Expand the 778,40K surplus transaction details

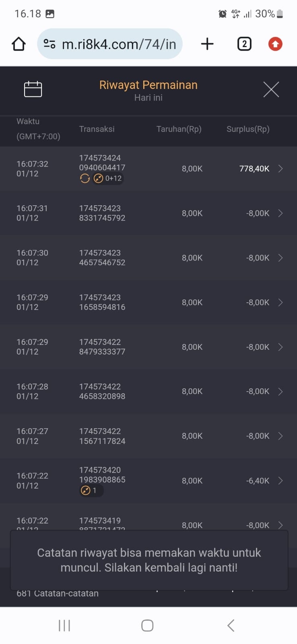click(x=280, y=169)
